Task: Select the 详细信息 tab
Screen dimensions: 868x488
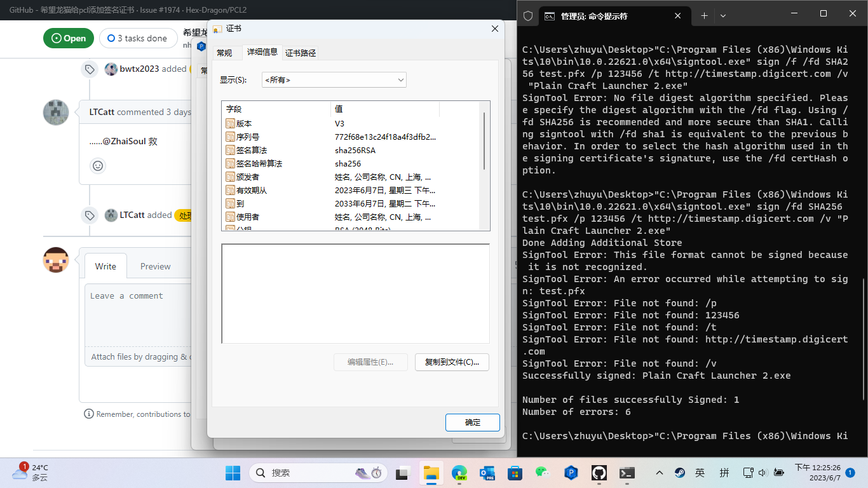Action: (262, 52)
